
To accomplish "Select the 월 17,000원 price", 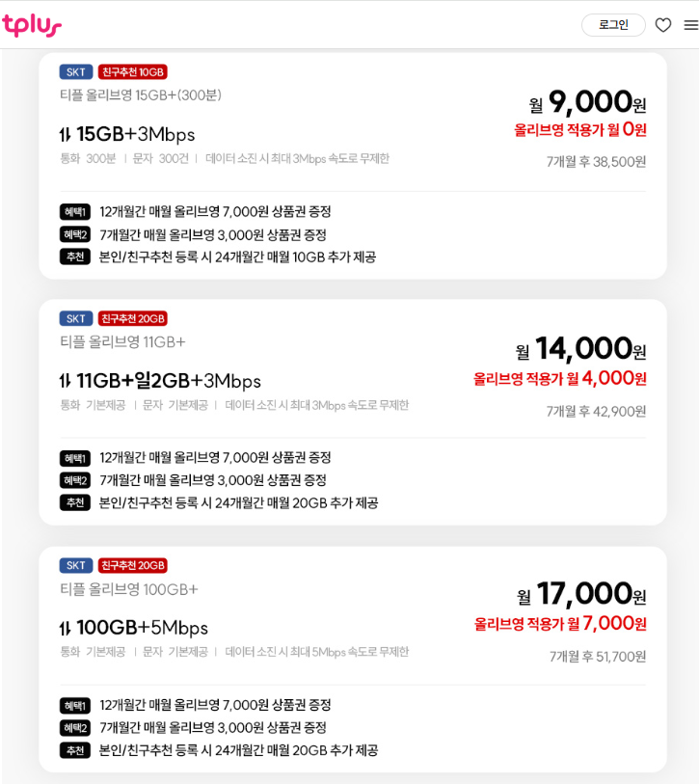I will pos(581,595).
